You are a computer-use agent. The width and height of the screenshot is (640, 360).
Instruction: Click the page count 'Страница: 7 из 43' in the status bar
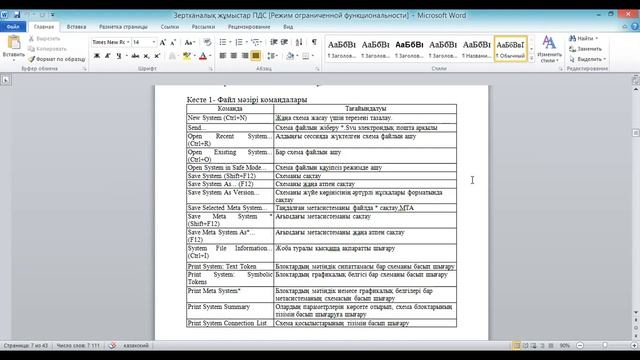pyautogui.click(x=26, y=346)
